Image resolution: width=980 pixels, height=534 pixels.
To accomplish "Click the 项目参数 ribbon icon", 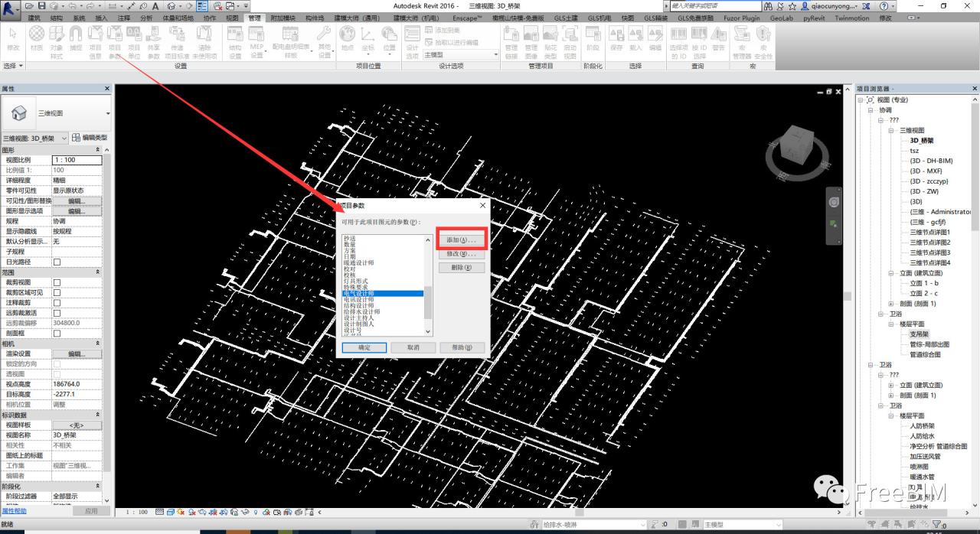I will 115,41.
